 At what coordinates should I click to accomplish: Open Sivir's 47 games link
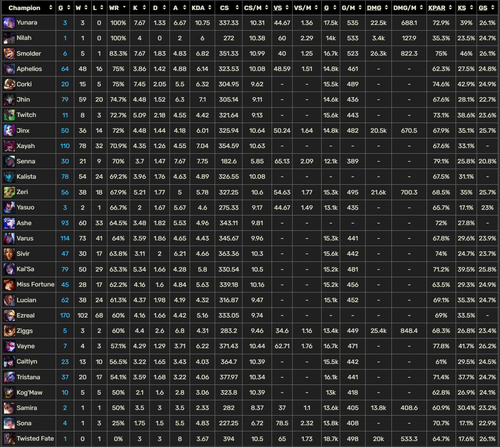pos(65,254)
